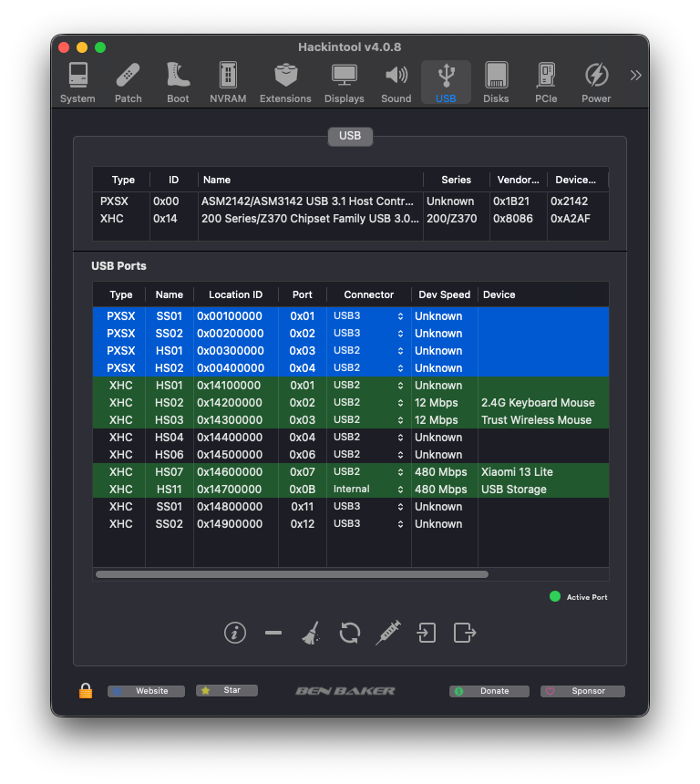Switch to the PCIe toolbar section

[x=546, y=83]
